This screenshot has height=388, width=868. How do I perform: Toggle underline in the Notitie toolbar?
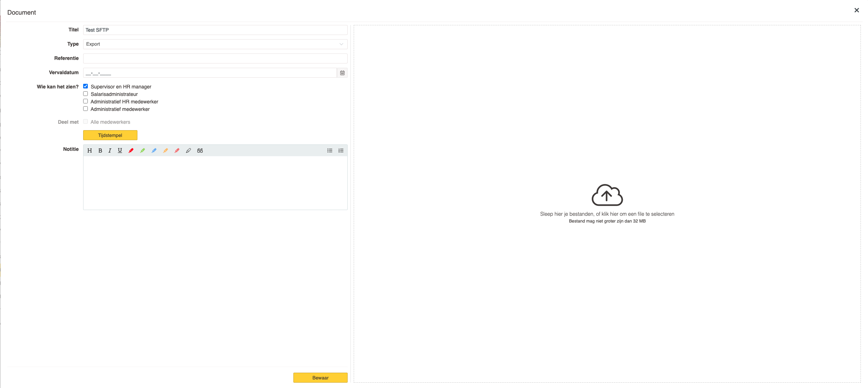pos(120,150)
